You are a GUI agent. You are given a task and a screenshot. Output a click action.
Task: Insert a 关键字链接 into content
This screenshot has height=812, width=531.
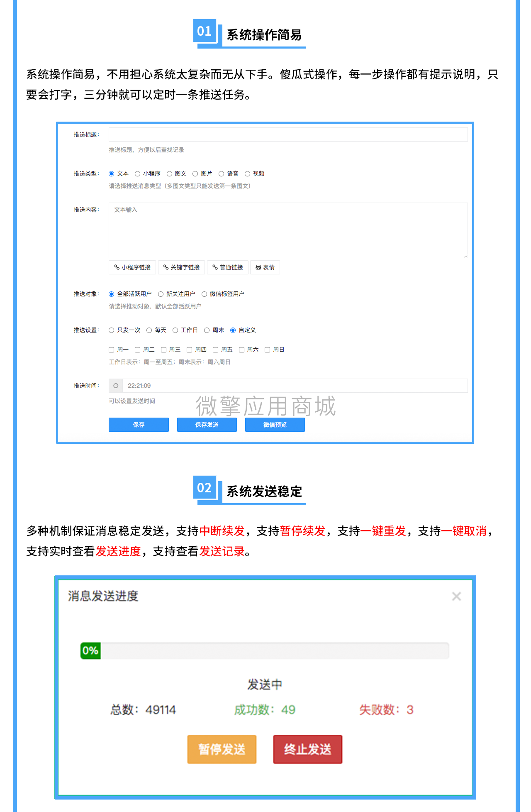[x=181, y=267]
